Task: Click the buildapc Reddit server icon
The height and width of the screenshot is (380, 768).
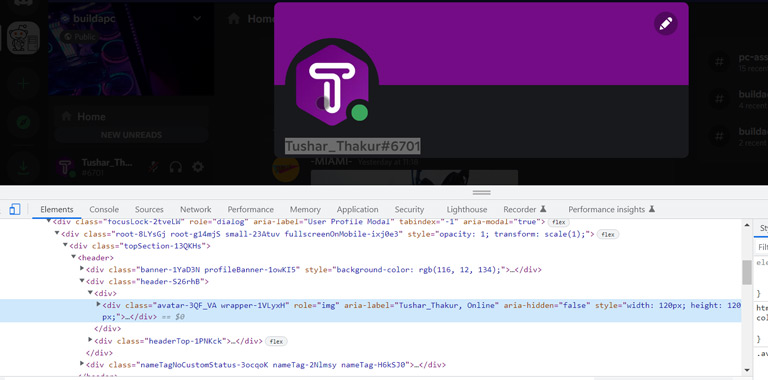Action: pyautogui.click(x=23, y=38)
